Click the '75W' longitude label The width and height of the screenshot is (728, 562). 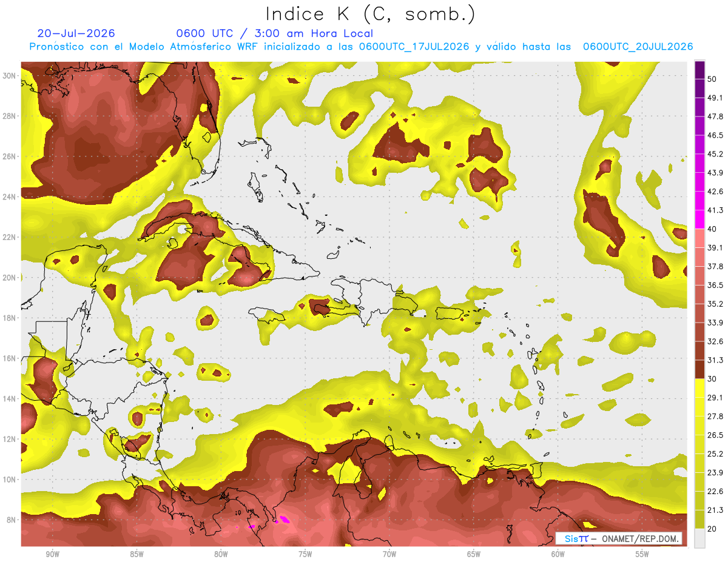(x=305, y=554)
